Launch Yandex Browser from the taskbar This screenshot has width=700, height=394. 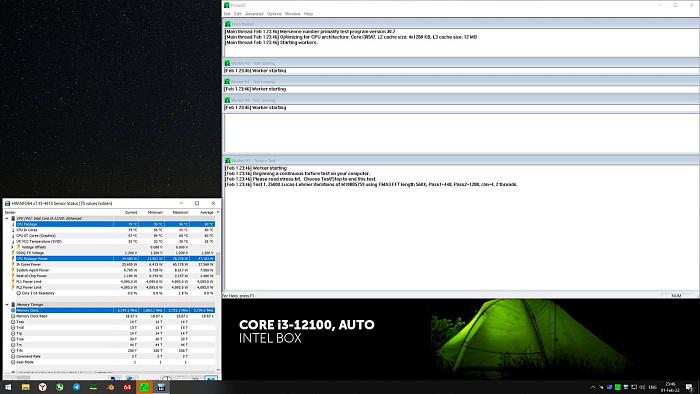[x=42, y=387]
